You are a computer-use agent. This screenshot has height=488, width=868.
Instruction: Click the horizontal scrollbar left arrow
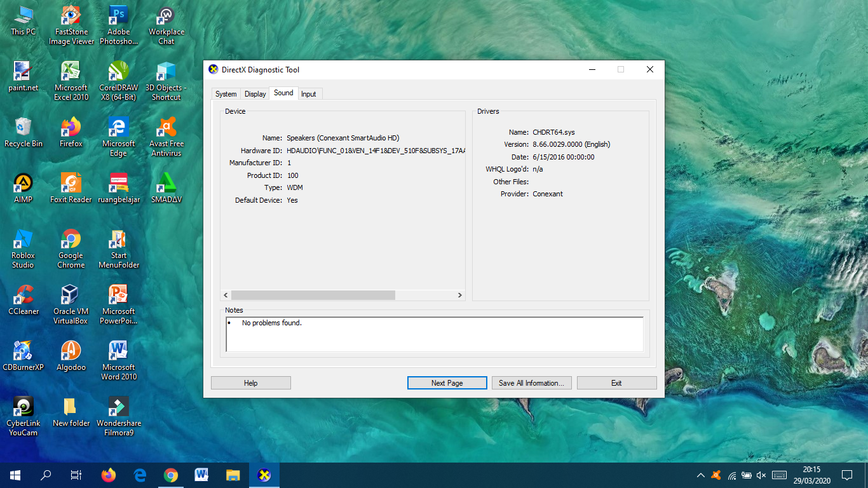(226, 295)
